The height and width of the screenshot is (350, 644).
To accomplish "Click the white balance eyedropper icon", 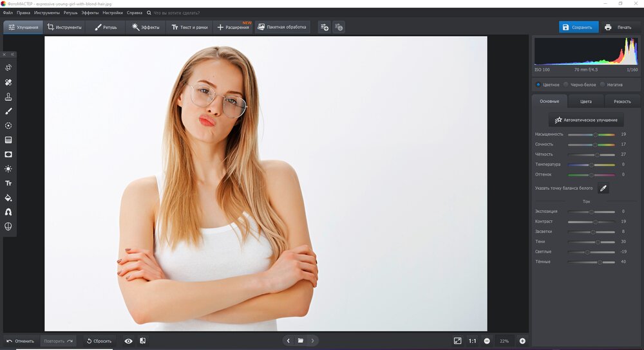I will coord(603,188).
